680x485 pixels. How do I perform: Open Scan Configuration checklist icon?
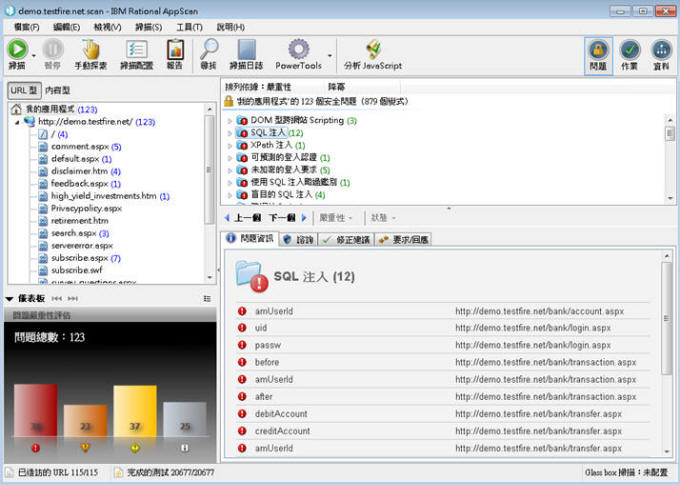pos(137,49)
